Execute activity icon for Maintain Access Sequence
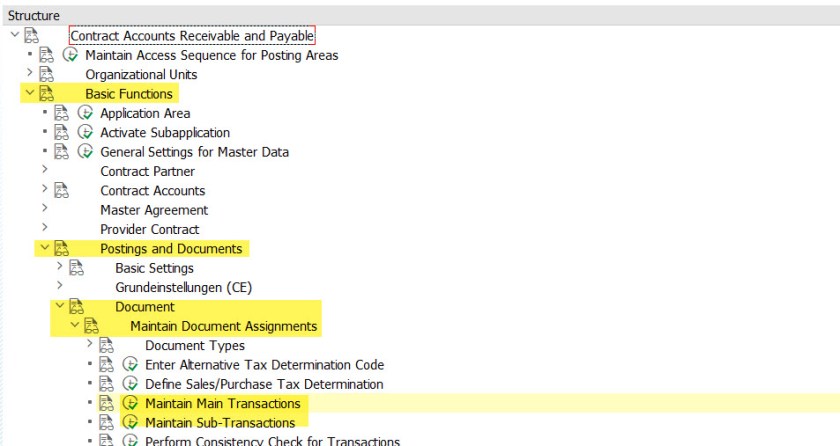Image resolution: width=840 pixels, height=446 pixels. 70,55
